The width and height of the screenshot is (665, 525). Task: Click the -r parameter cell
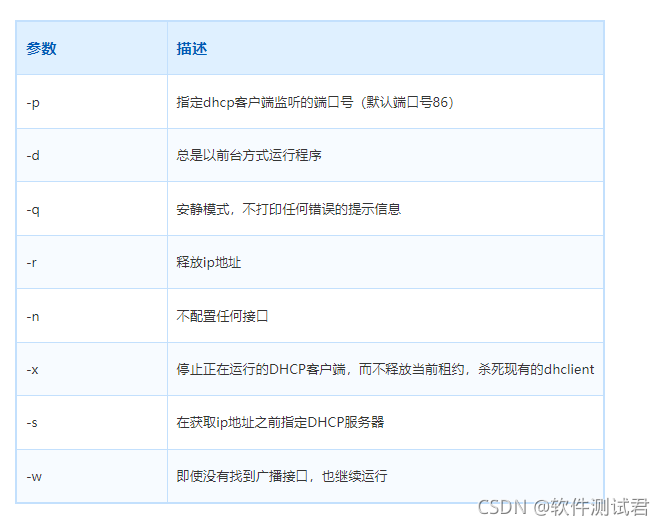point(92,262)
